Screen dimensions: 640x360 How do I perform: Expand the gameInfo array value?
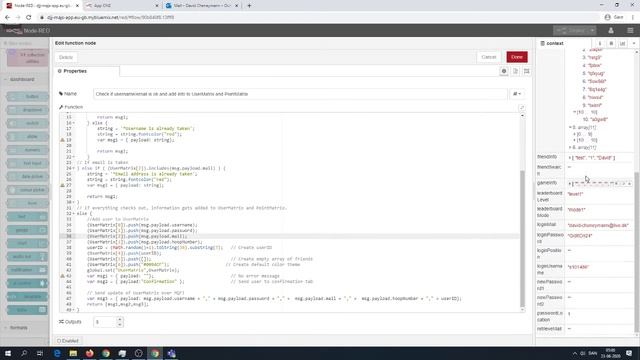tap(569, 184)
